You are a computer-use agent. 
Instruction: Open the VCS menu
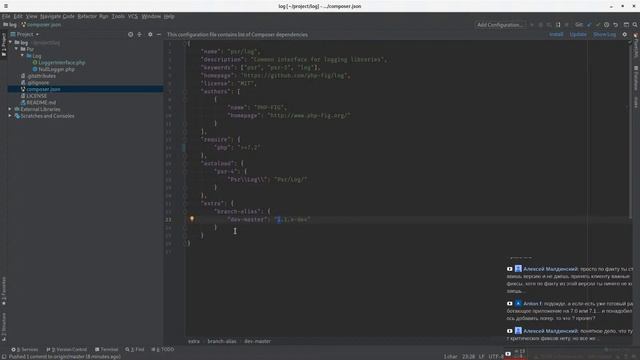click(133, 16)
